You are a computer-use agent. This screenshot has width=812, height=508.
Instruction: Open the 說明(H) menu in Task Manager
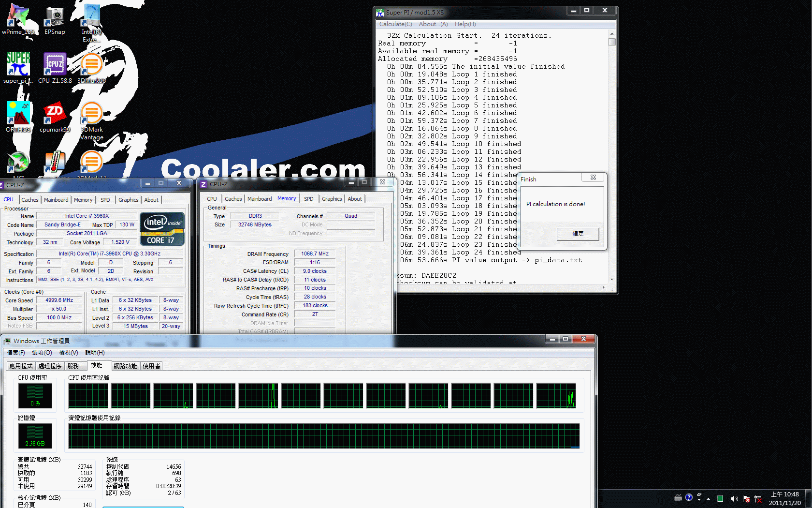(x=95, y=353)
